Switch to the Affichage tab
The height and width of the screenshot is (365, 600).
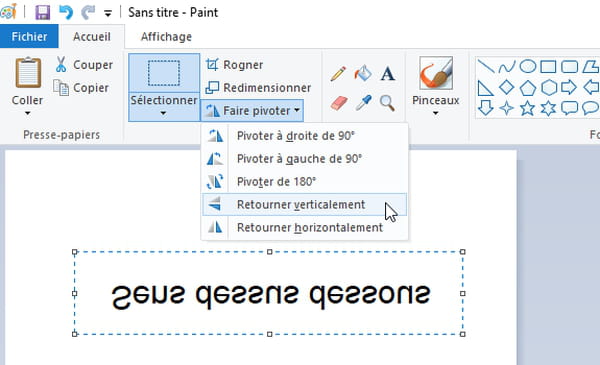(166, 37)
